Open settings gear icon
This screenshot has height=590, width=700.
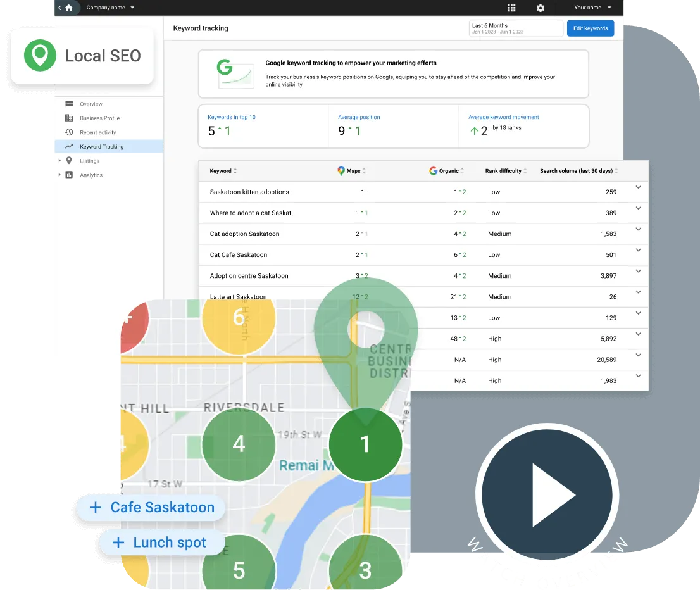click(540, 8)
